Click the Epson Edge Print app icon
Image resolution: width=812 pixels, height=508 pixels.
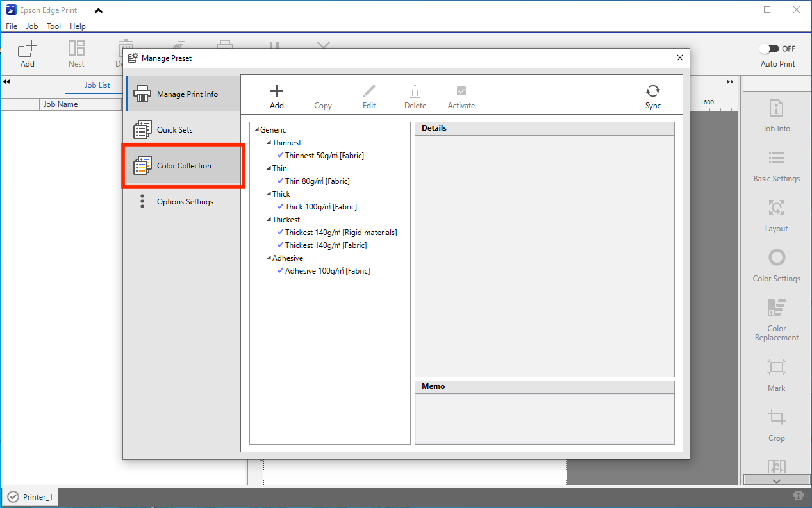tap(12, 10)
